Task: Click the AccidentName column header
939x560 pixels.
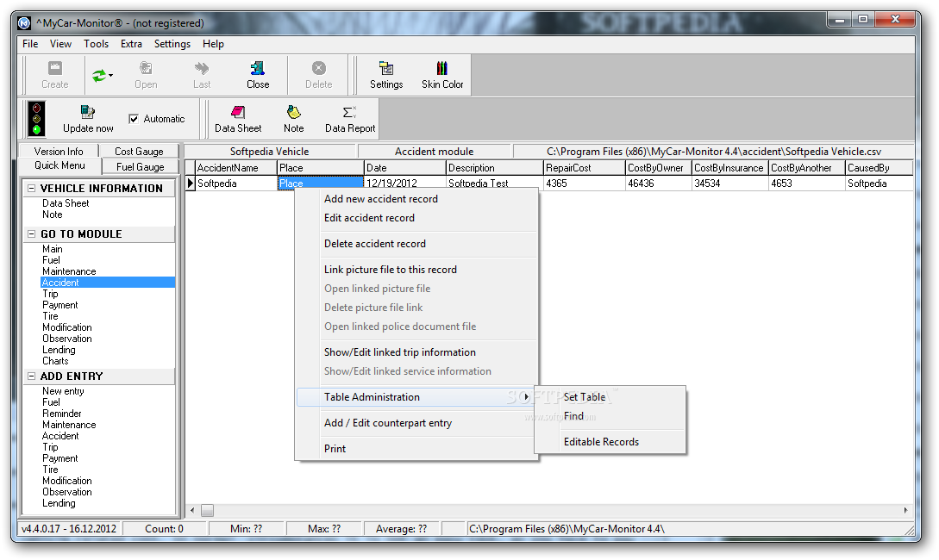Action: (x=236, y=168)
